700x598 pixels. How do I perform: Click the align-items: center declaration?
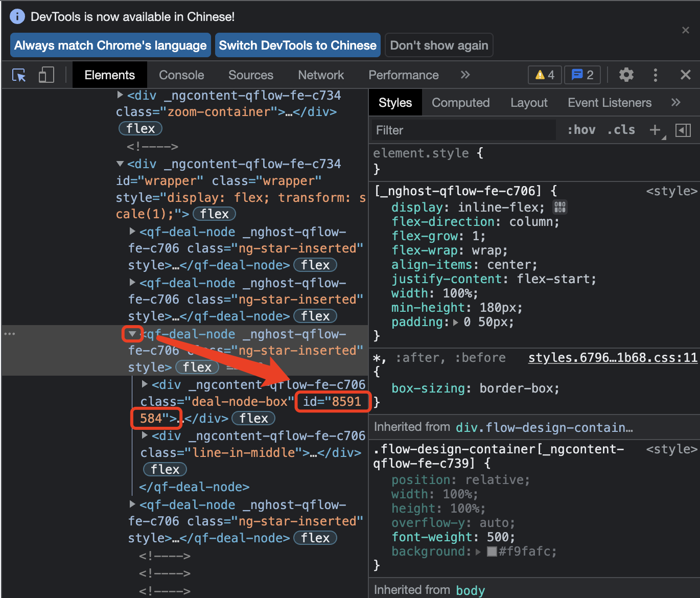click(464, 265)
